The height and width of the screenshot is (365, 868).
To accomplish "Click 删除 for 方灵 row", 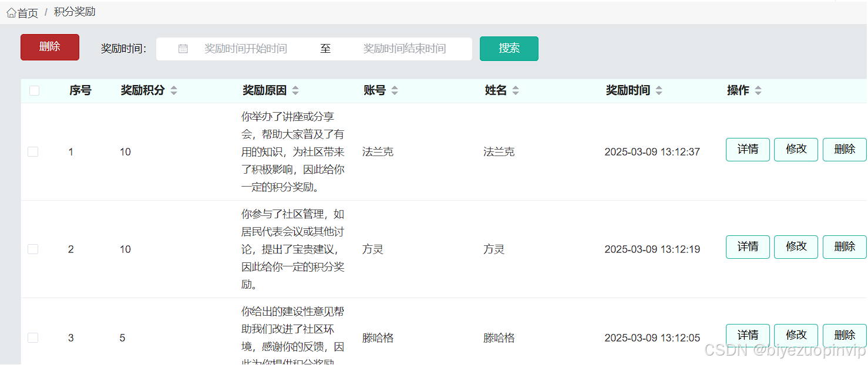I will click(x=845, y=247).
